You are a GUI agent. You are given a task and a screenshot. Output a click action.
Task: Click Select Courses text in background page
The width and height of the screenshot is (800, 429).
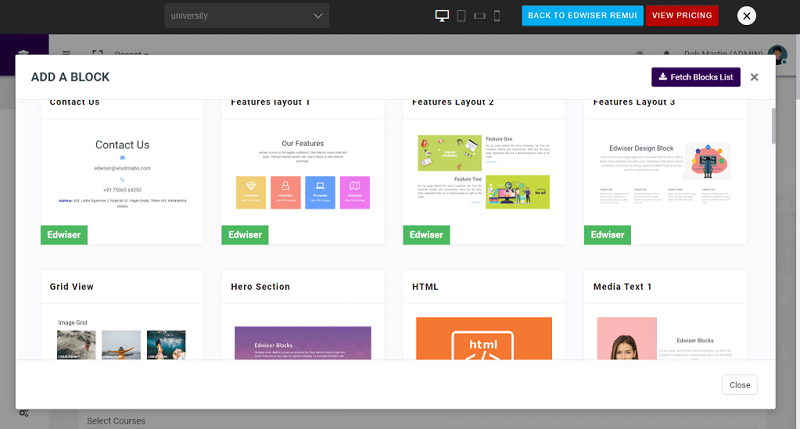[x=116, y=421]
